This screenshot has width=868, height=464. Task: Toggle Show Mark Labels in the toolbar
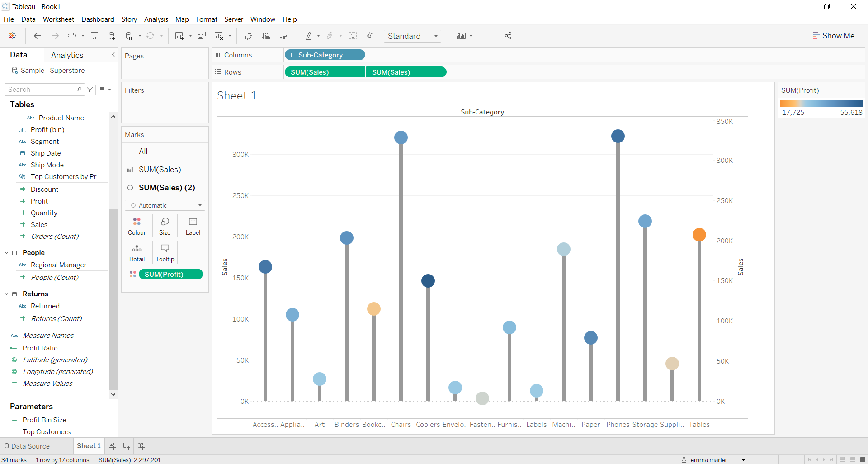pos(353,36)
